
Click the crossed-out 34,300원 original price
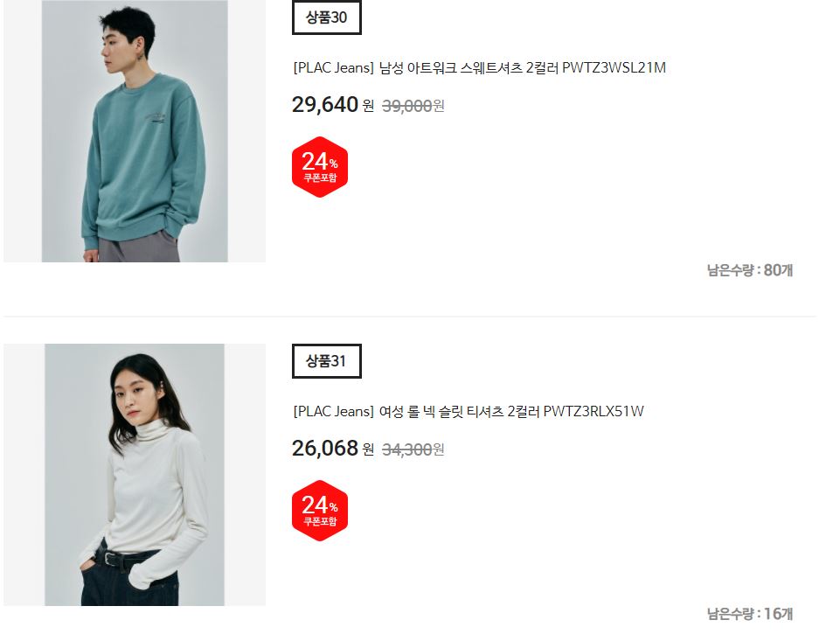pyautogui.click(x=413, y=449)
